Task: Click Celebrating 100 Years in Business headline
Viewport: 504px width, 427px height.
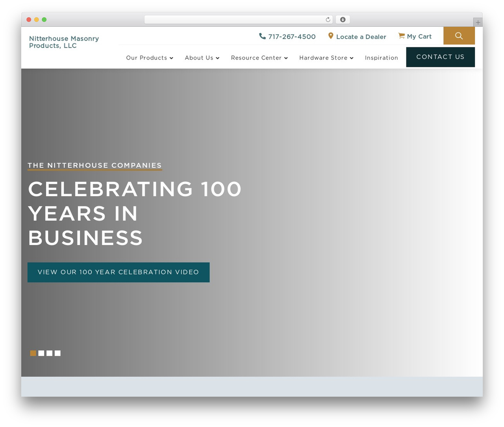Action: [135, 213]
